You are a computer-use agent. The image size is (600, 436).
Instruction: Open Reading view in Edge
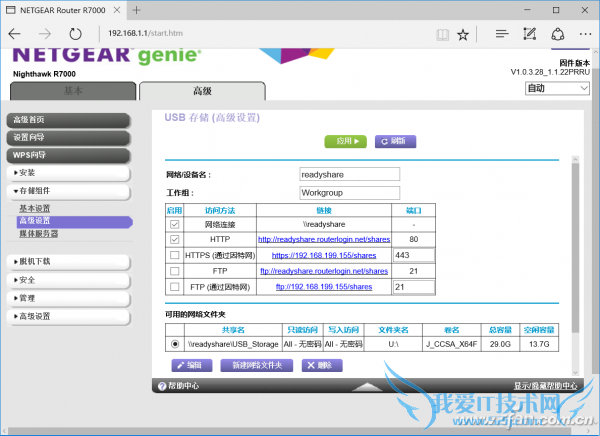[x=443, y=35]
